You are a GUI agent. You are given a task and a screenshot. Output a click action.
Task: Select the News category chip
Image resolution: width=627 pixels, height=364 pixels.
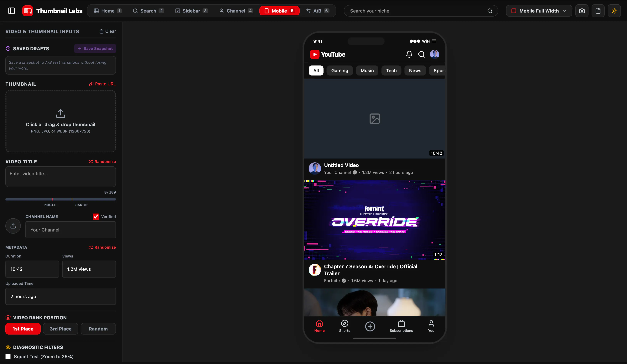[415, 70]
